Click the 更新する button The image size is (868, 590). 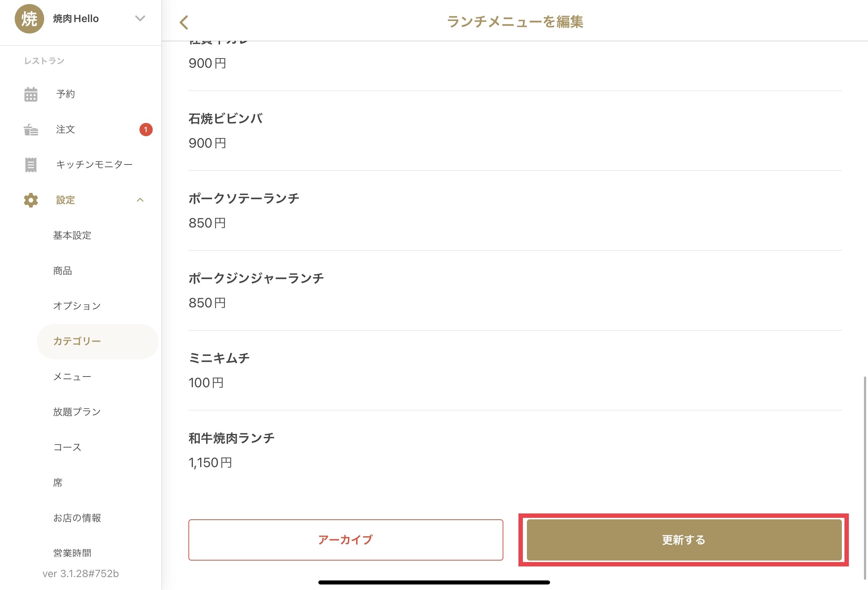pos(684,540)
